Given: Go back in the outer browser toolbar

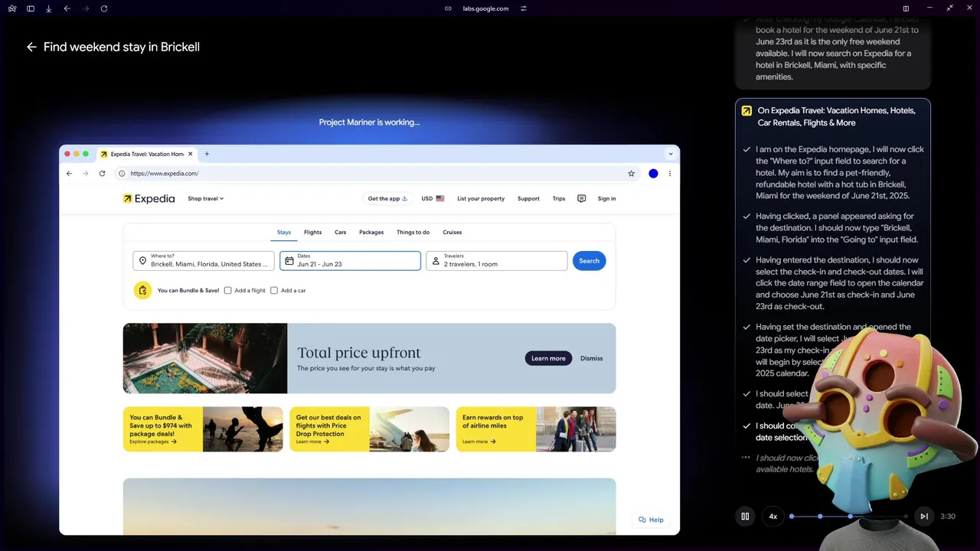Looking at the screenshot, I should point(67,8).
